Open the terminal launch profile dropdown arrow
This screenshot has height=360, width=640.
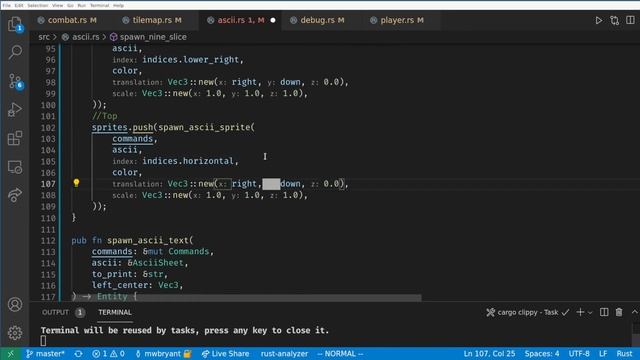pos(590,313)
